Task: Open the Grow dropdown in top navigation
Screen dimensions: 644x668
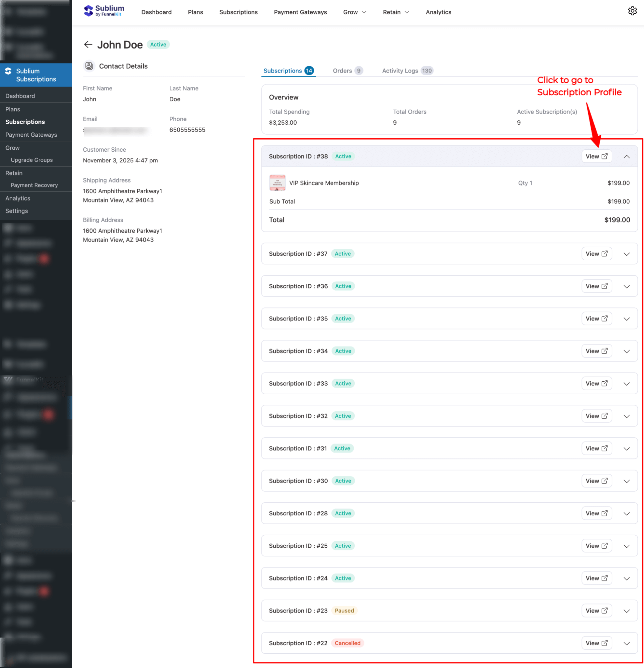Action: click(354, 12)
